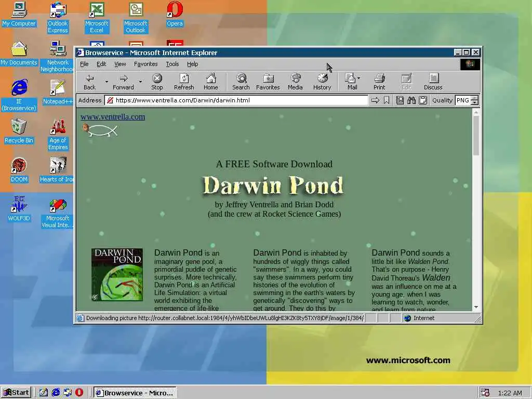Click the vertical scrollbar thumb
Image resolution: width=532 pixels, height=399 pixels.
476,136
